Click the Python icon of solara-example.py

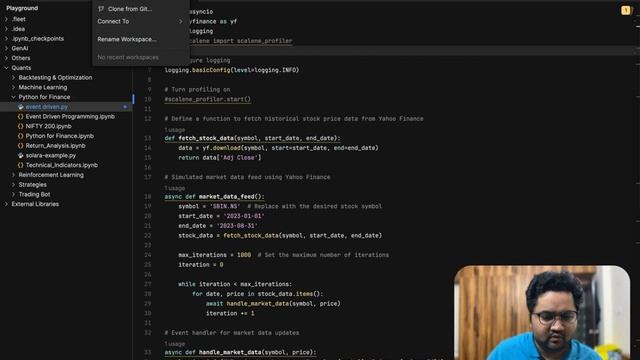[20, 156]
